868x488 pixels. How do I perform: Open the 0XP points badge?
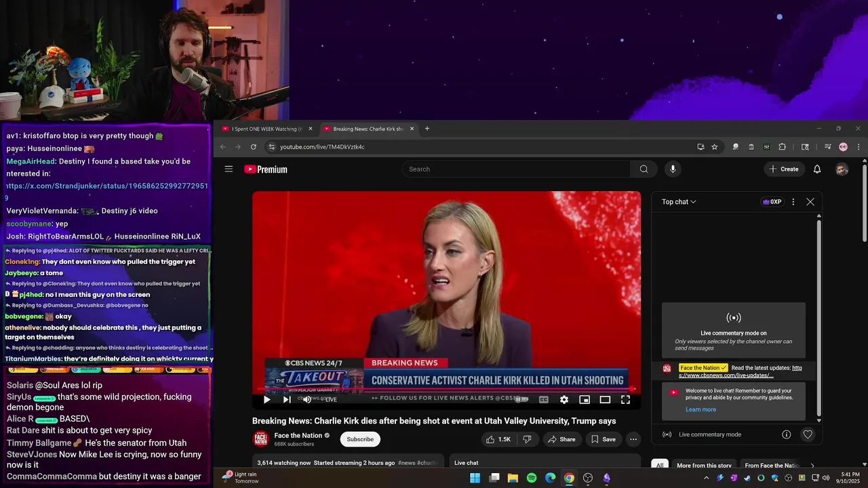(772, 202)
